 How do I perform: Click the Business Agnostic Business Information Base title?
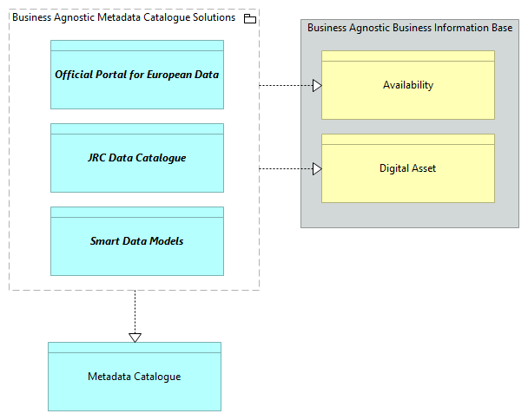[x=410, y=28]
